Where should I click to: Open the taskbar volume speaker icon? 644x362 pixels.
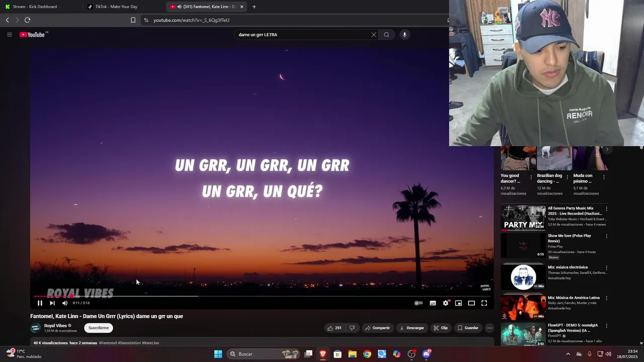(x=608, y=354)
